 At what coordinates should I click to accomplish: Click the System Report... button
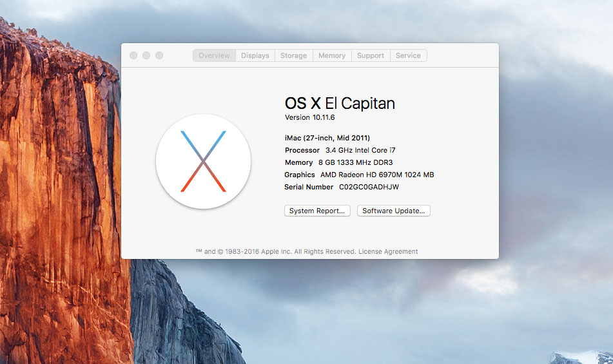point(317,211)
